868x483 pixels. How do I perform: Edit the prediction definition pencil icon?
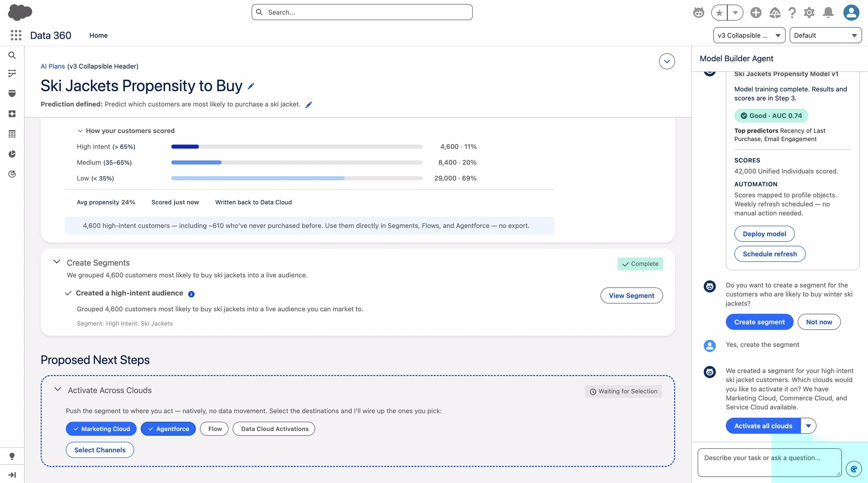pos(309,105)
